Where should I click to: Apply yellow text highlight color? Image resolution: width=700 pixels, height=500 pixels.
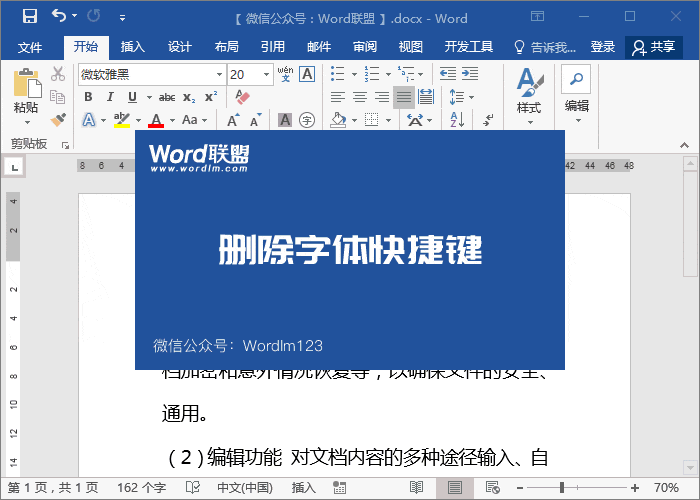121,120
